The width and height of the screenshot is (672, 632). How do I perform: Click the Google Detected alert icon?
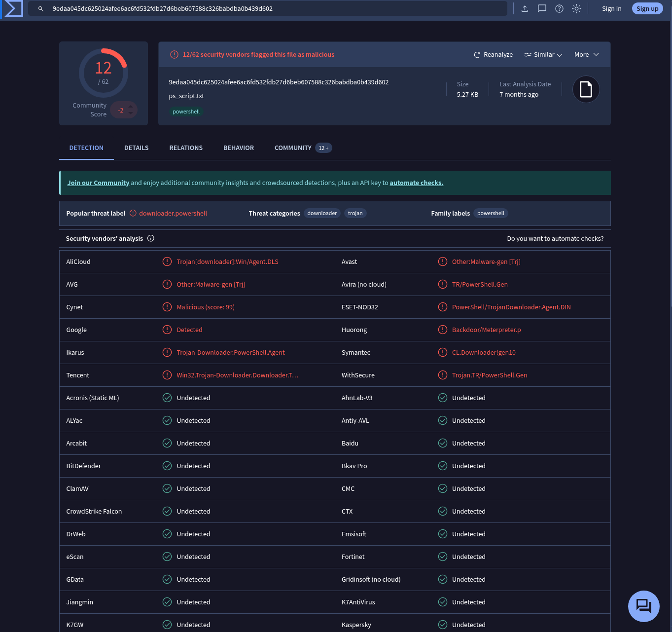[167, 330]
